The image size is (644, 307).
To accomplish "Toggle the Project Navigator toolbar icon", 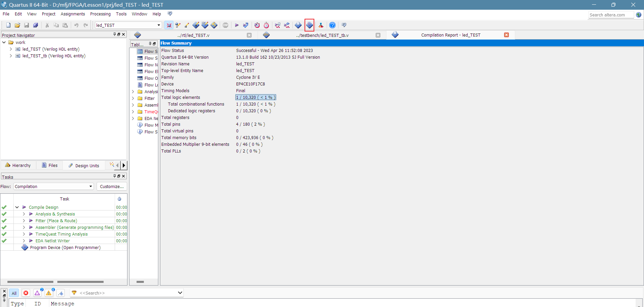I will (169, 25).
